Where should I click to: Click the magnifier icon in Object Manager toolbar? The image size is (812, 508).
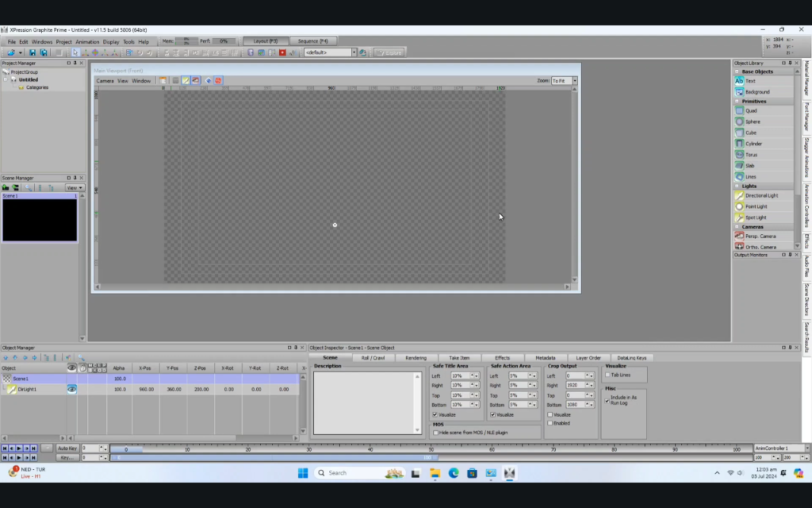point(81,358)
